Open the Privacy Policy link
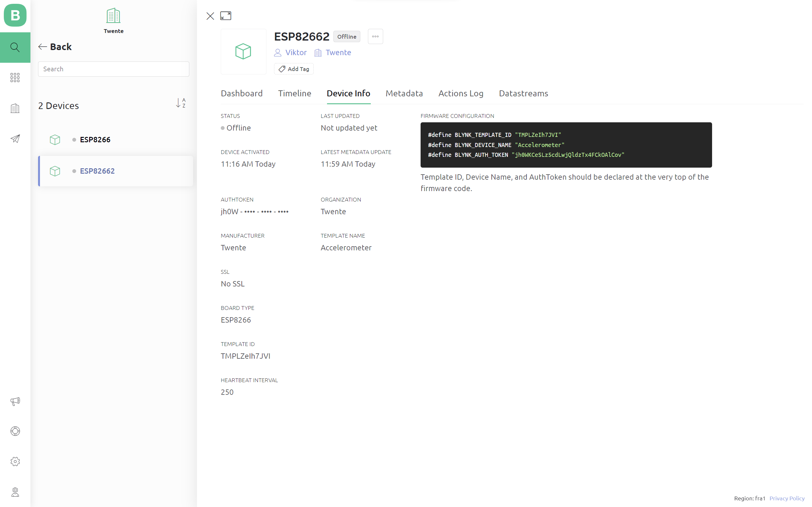The height and width of the screenshot is (507, 812). pyautogui.click(x=787, y=498)
